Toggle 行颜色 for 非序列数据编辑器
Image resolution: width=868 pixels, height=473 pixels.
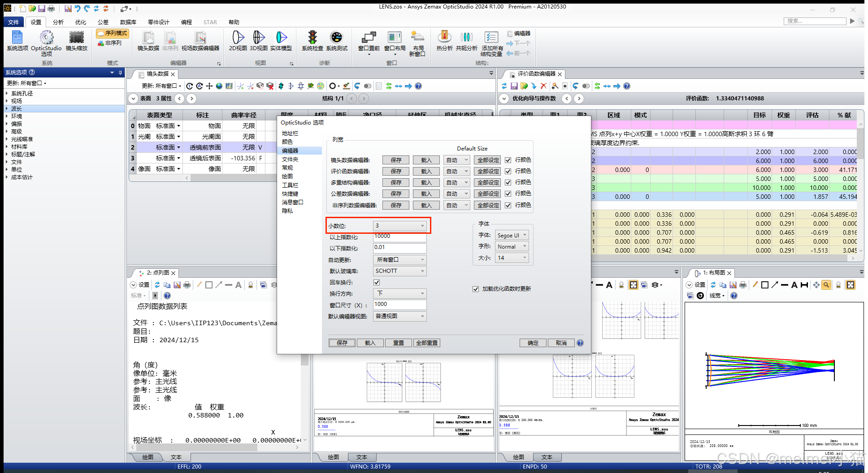click(508, 205)
